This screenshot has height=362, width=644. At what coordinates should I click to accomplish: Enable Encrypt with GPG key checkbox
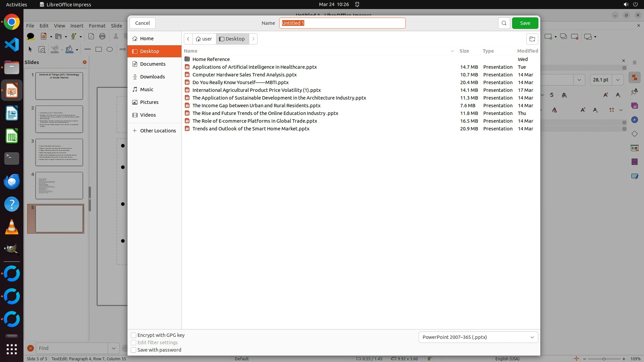[x=133, y=335]
